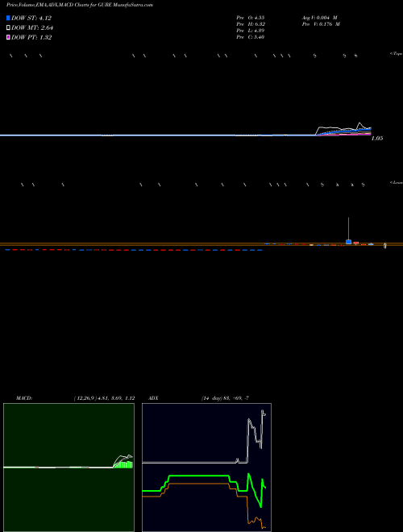Image resolution: width=403 pixels, height=532 pixels.
Task: Click the white ADX line peak
Action: (262, 411)
